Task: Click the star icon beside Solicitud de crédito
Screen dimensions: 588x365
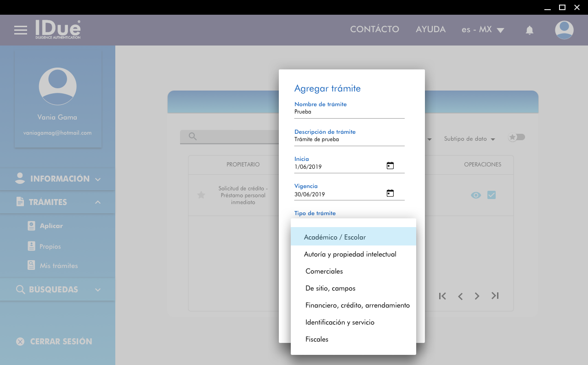Action: [x=201, y=195]
